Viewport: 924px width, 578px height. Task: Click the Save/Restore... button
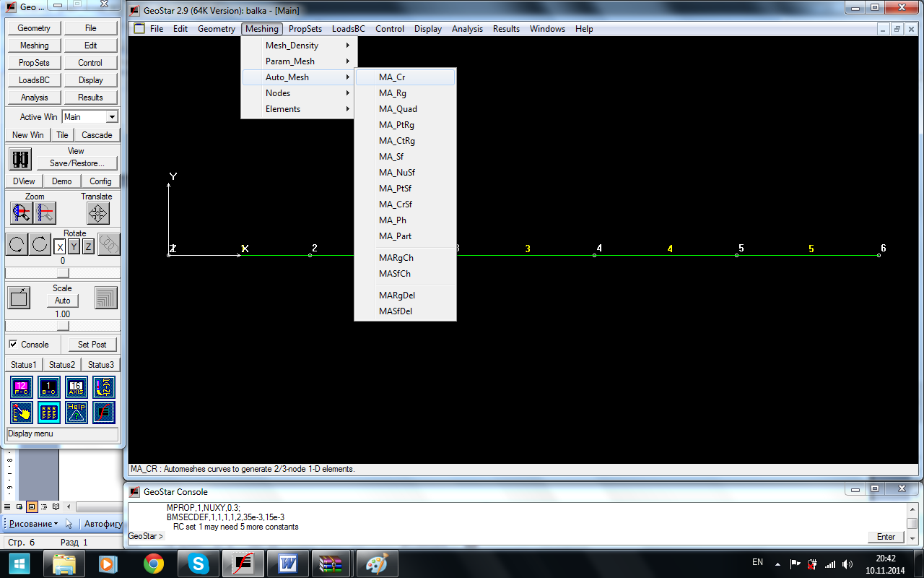(77, 163)
